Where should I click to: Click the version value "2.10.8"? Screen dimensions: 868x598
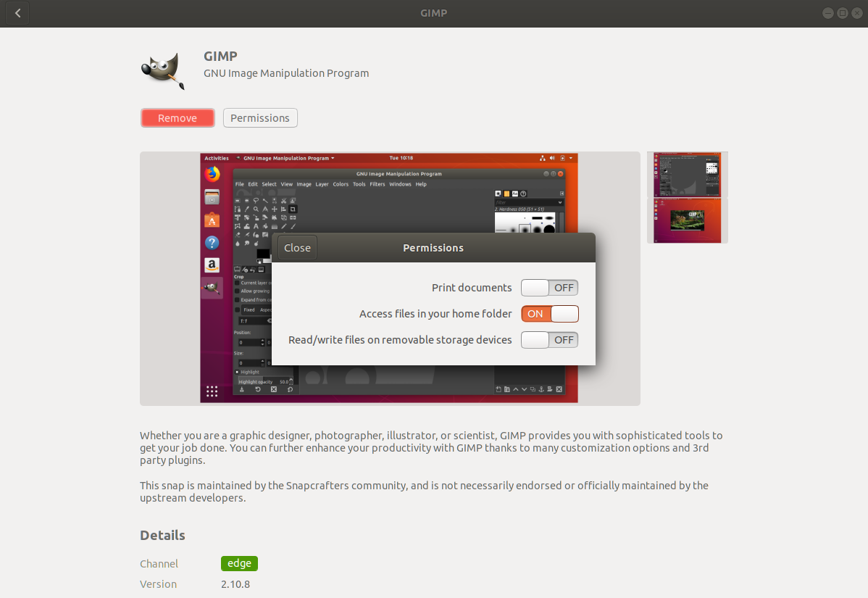pos(235,584)
